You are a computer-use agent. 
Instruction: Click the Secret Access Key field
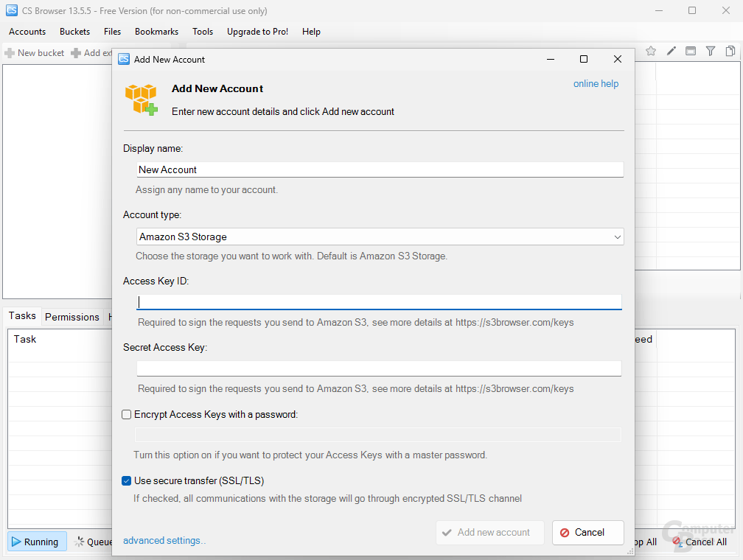(379, 368)
